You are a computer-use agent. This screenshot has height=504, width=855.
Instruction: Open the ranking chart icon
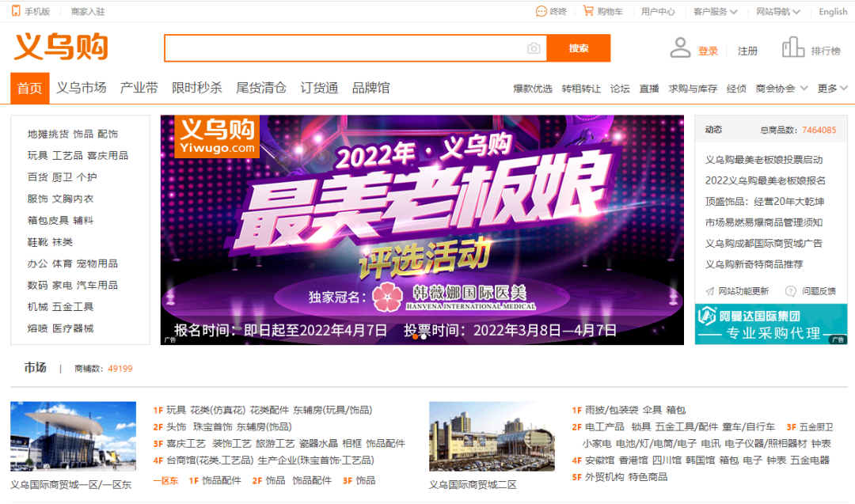[x=793, y=47]
